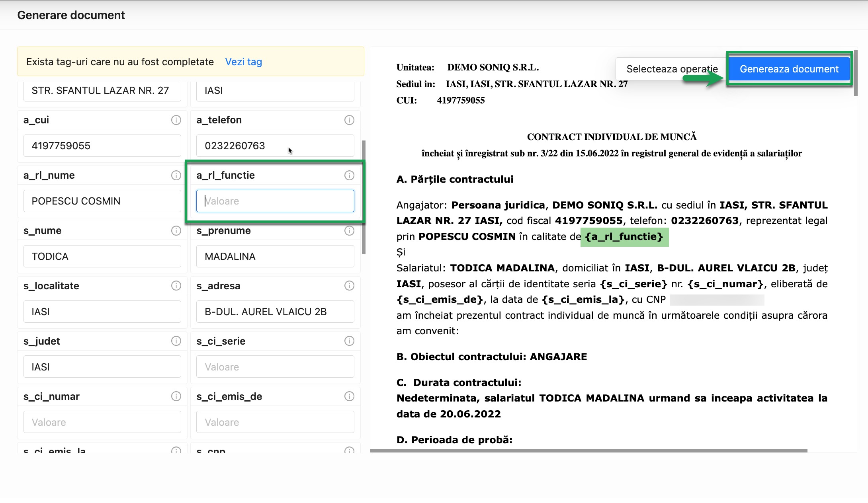This screenshot has width=868, height=503.
Task: Click info icon next to a_cui
Action: point(176,120)
